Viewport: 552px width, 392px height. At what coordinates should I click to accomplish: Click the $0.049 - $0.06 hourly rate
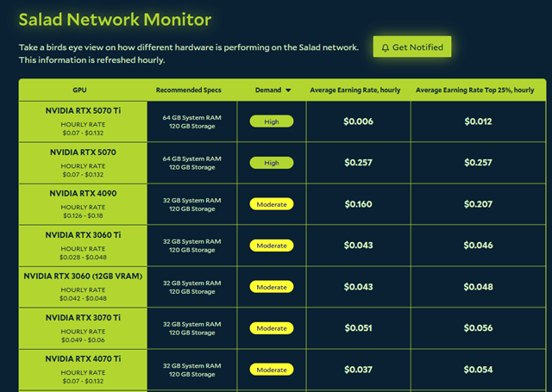[x=83, y=339]
